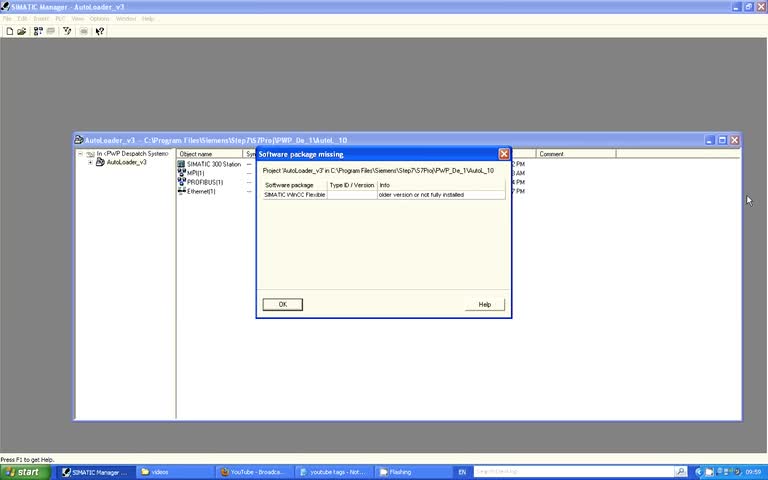768x480 pixels.
Task: Select the PROFIBUS(1) network object
Action: coord(200,182)
